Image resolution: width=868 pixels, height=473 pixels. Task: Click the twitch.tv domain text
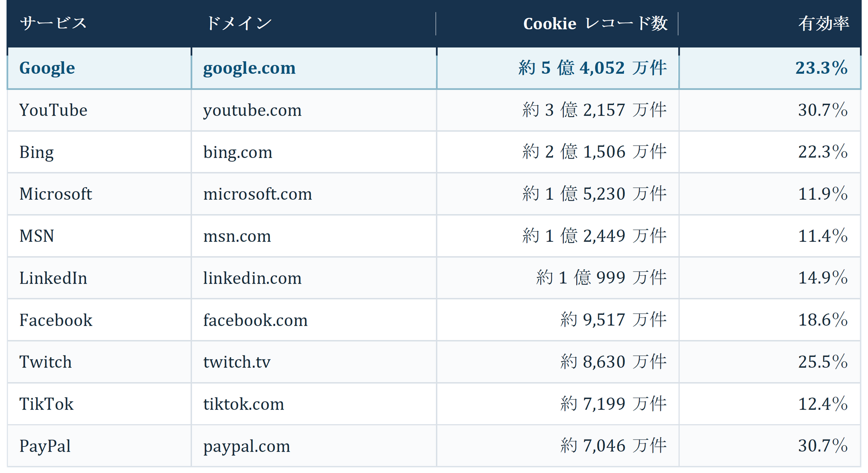click(x=237, y=362)
